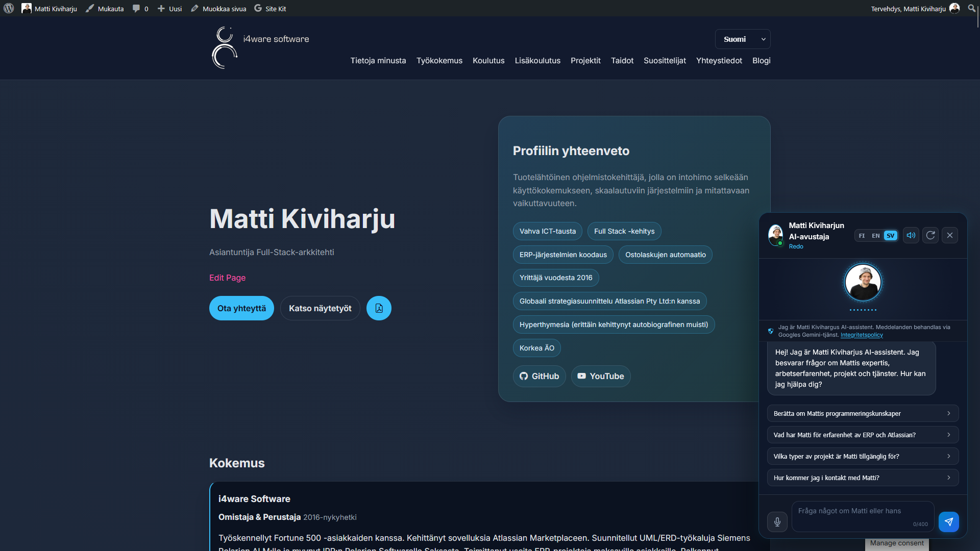Navigate to Yhteystiedot menu item
Screen dimensions: 980x551
(719, 60)
